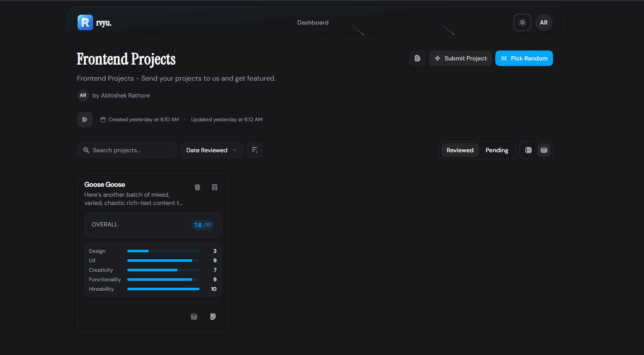Expand the truncated Goose Goose description
Image resolution: width=644 pixels, height=355 pixels.
pos(133,199)
